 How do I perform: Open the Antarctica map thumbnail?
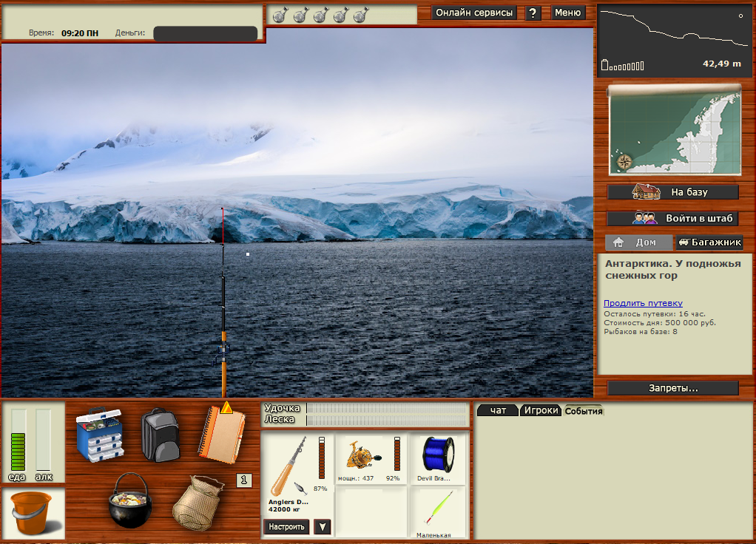click(x=673, y=130)
